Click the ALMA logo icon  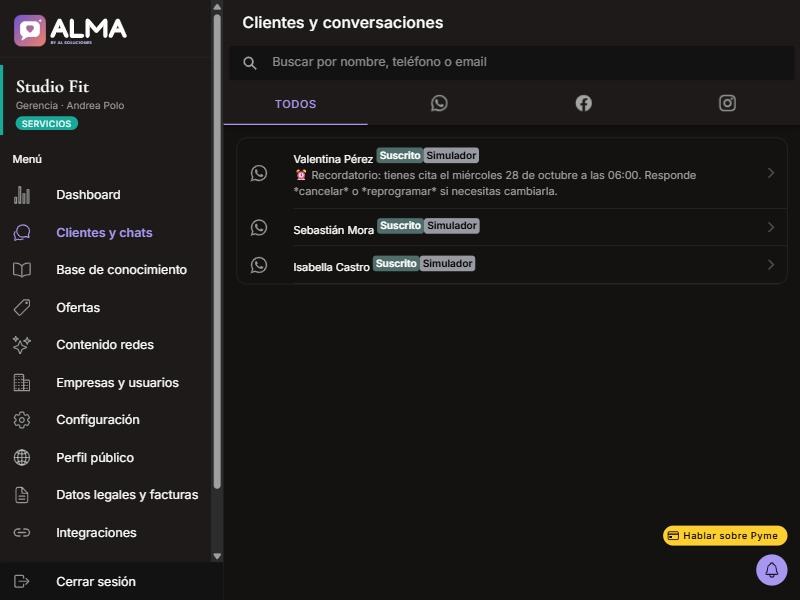(30, 31)
